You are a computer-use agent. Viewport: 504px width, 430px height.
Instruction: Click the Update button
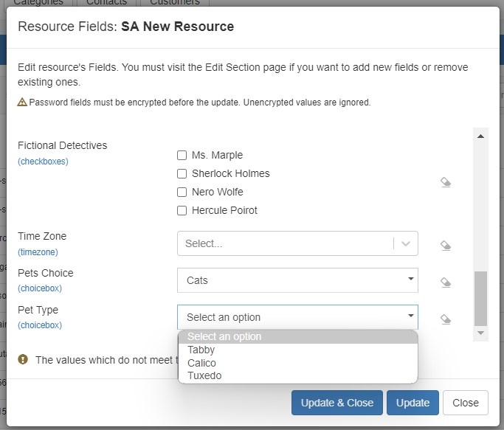(x=412, y=403)
